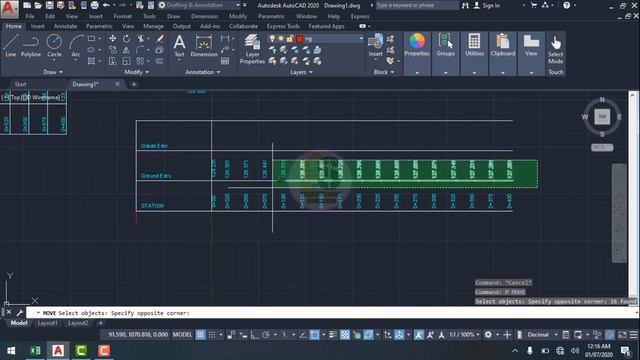Toggle drawing grid display in status bar

pyautogui.click(x=200, y=335)
